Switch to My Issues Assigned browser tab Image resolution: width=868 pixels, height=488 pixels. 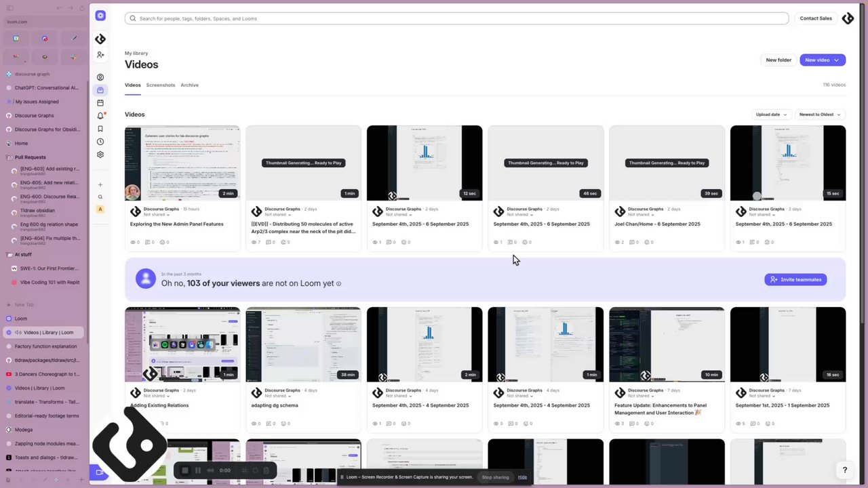45,102
